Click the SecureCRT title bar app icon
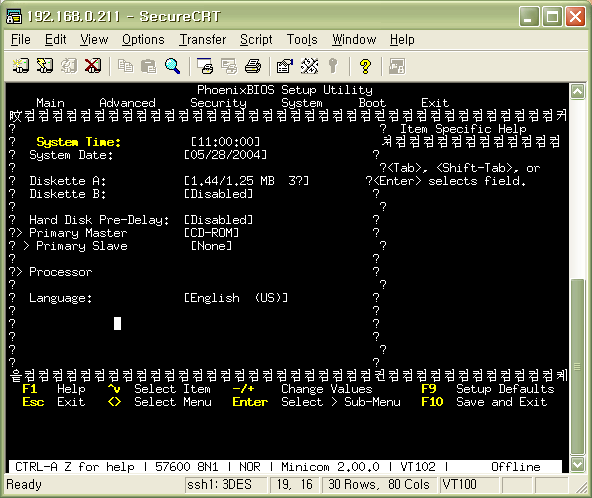The width and height of the screenshot is (592, 498). point(14,17)
